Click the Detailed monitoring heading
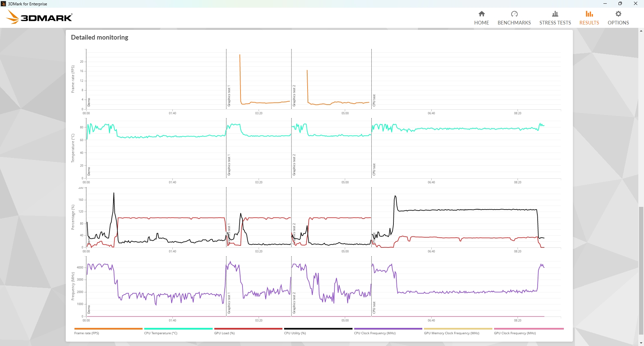Image resolution: width=644 pixels, height=346 pixels. (100, 37)
